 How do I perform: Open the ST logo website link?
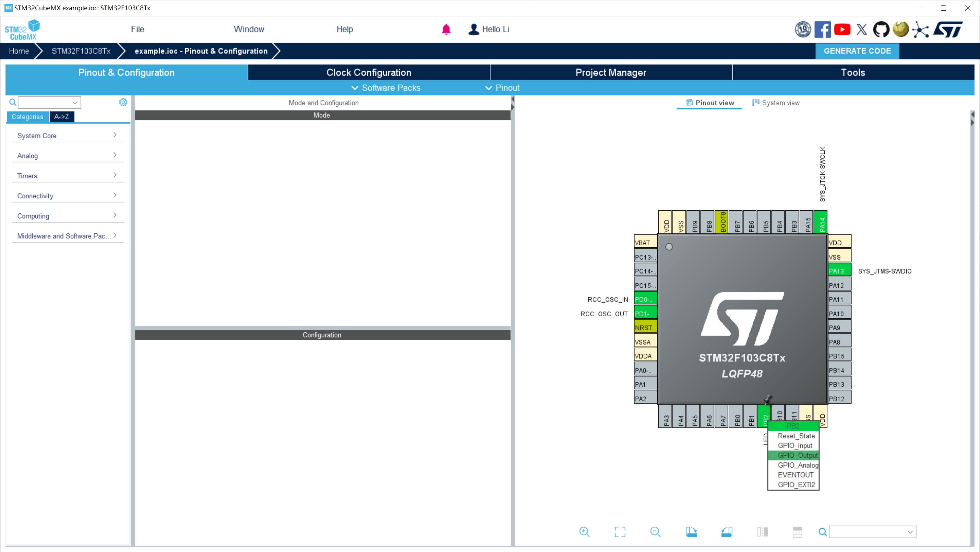[x=948, y=29]
